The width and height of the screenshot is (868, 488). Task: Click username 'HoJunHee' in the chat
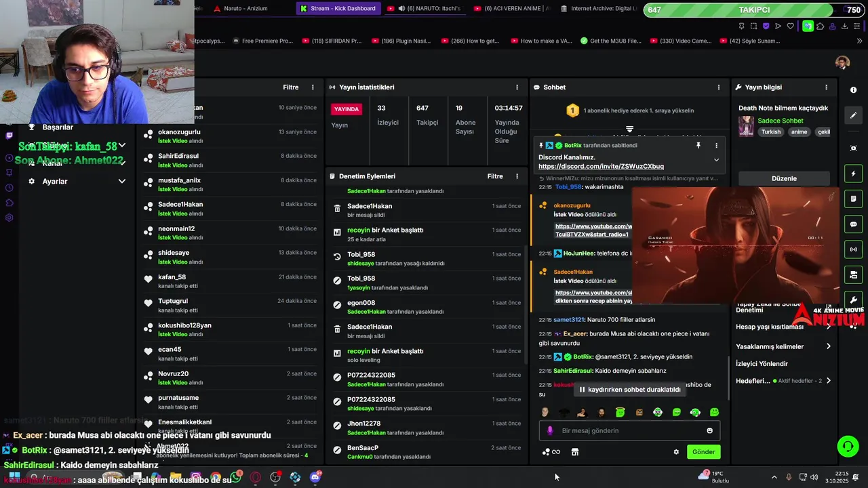(578, 253)
